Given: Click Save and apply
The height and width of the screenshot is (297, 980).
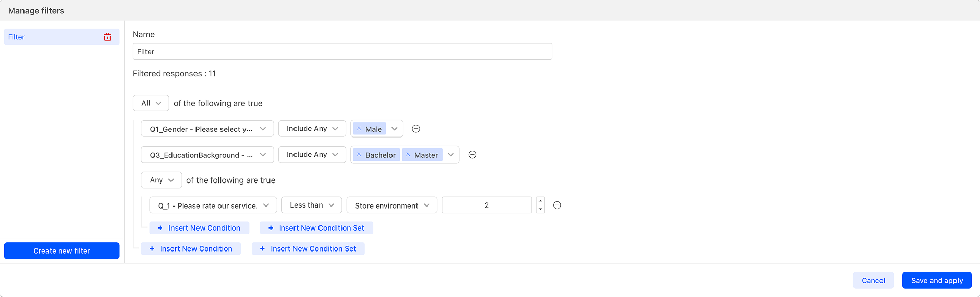Looking at the screenshot, I should (937, 280).
